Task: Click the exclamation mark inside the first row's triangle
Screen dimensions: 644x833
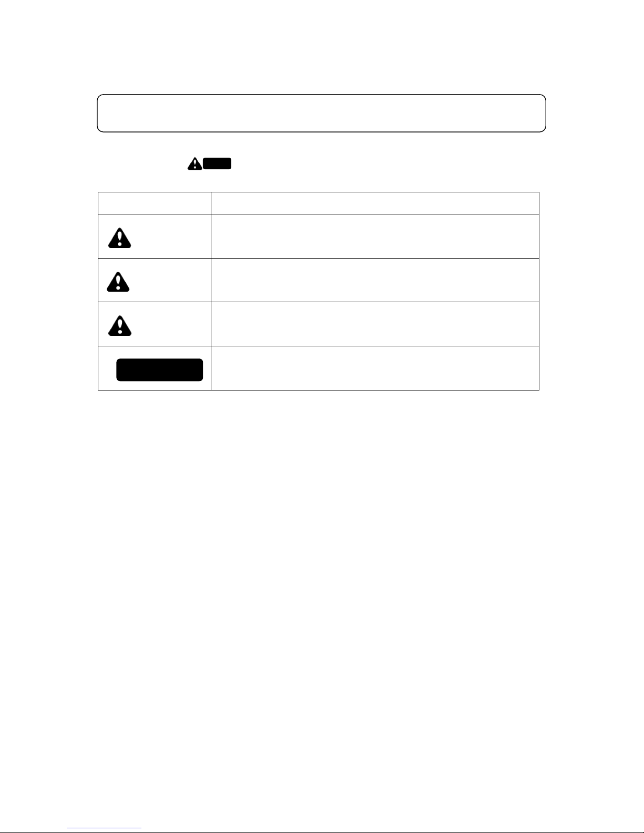Action: [120, 239]
